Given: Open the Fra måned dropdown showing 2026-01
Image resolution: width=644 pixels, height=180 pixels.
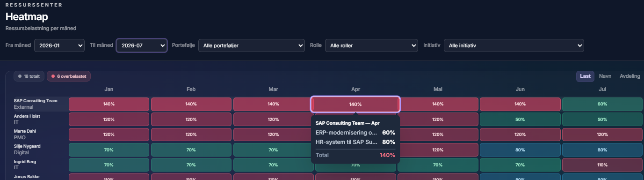Looking at the screenshot, I should pos(59,45).
